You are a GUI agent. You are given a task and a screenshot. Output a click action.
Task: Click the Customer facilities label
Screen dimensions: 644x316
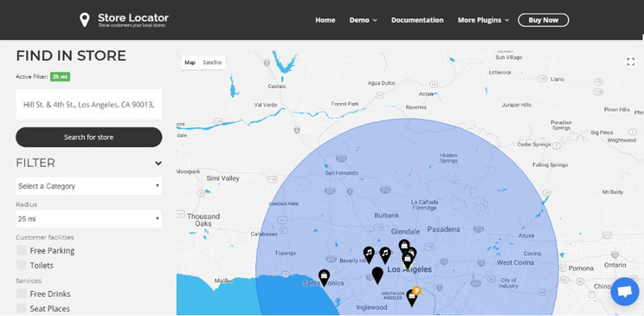click(x=45, y=237)
